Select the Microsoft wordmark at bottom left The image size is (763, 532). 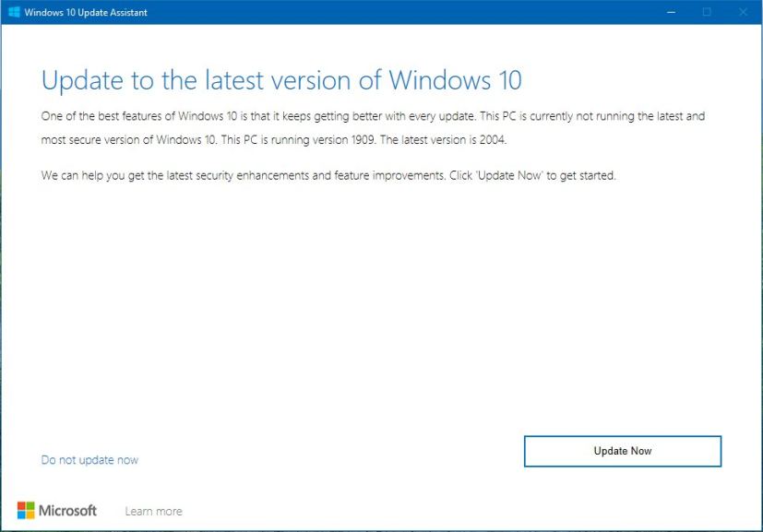pyautogui.click(x=69, y=510)
